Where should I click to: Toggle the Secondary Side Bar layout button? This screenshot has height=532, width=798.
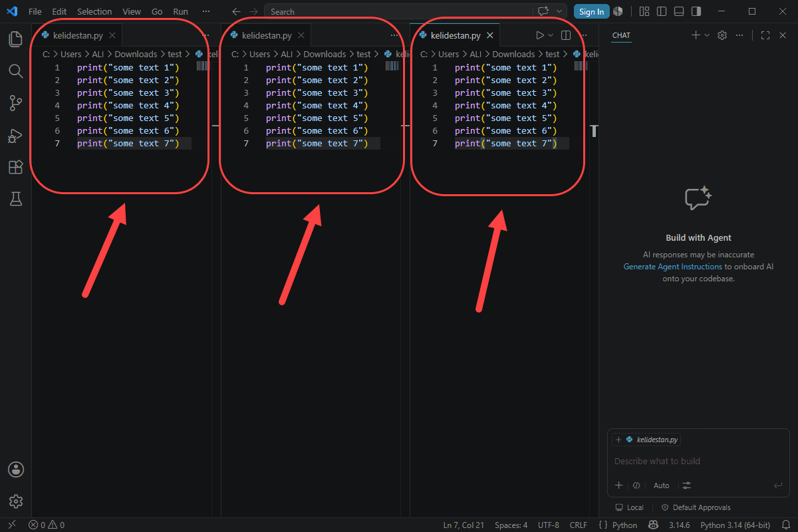(696, 11)
